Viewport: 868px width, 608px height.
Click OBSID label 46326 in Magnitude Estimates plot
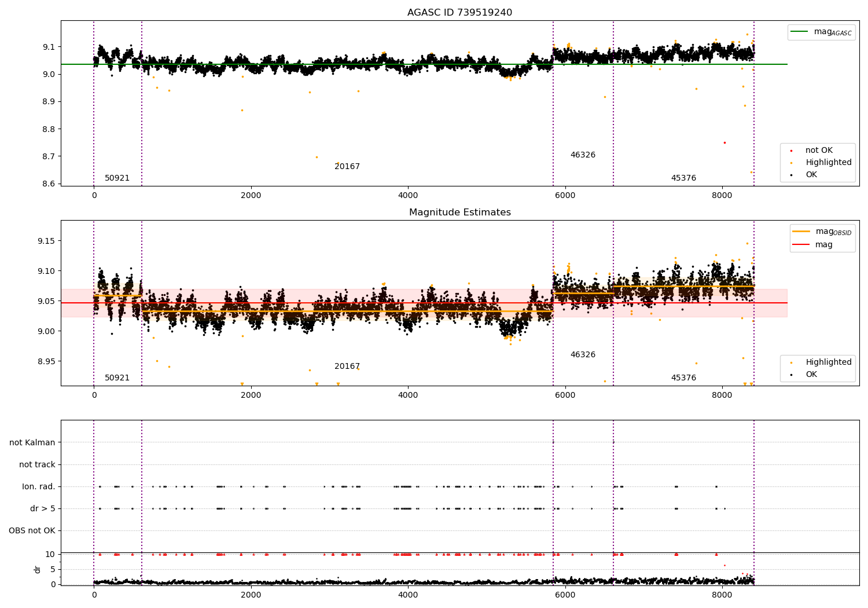(583, 355)
